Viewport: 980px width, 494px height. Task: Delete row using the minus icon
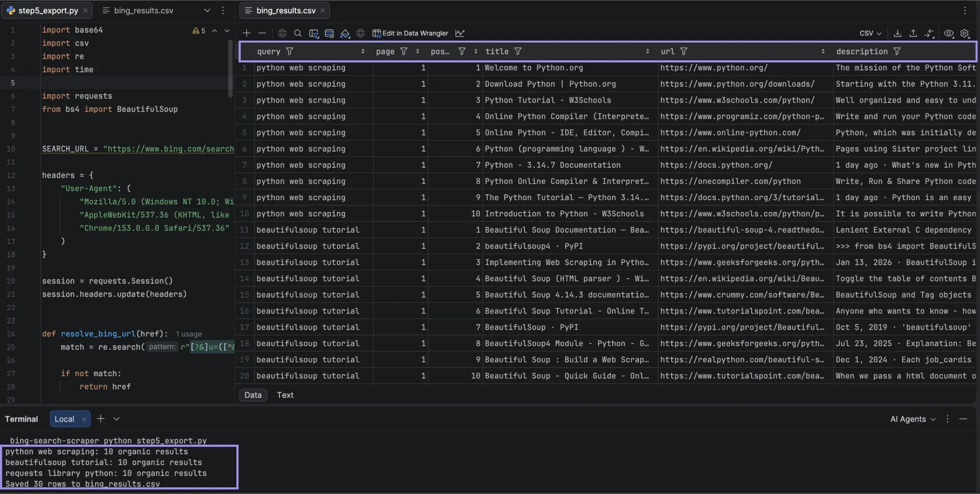262,33
